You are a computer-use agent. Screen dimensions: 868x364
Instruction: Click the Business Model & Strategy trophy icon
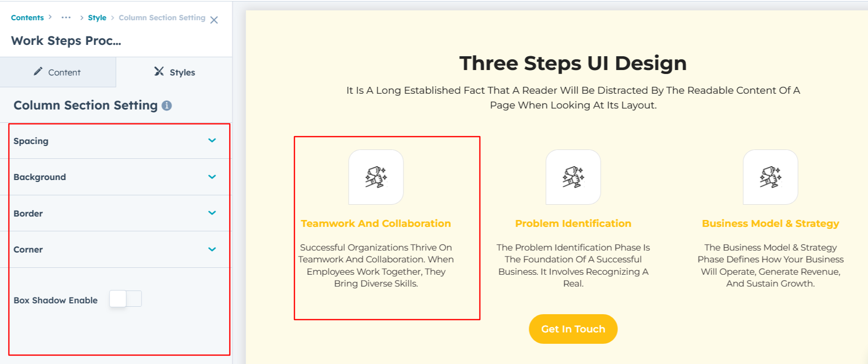[x=770, y=177]
